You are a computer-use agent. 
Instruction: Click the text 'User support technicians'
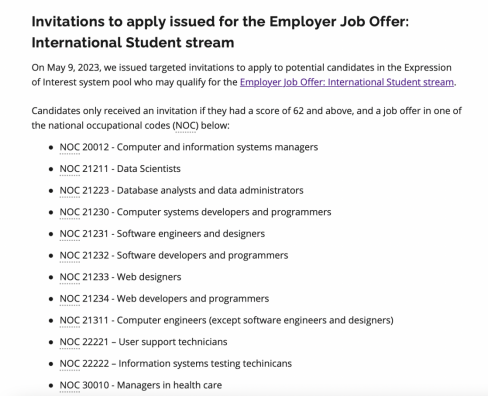(x=173, y=342)
